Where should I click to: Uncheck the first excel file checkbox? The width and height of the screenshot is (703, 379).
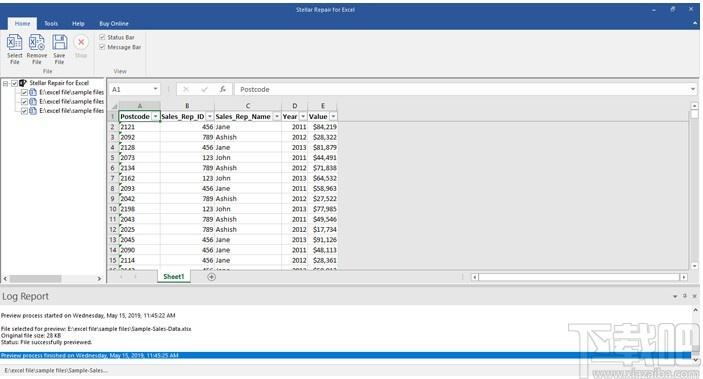tap(24, 92)
